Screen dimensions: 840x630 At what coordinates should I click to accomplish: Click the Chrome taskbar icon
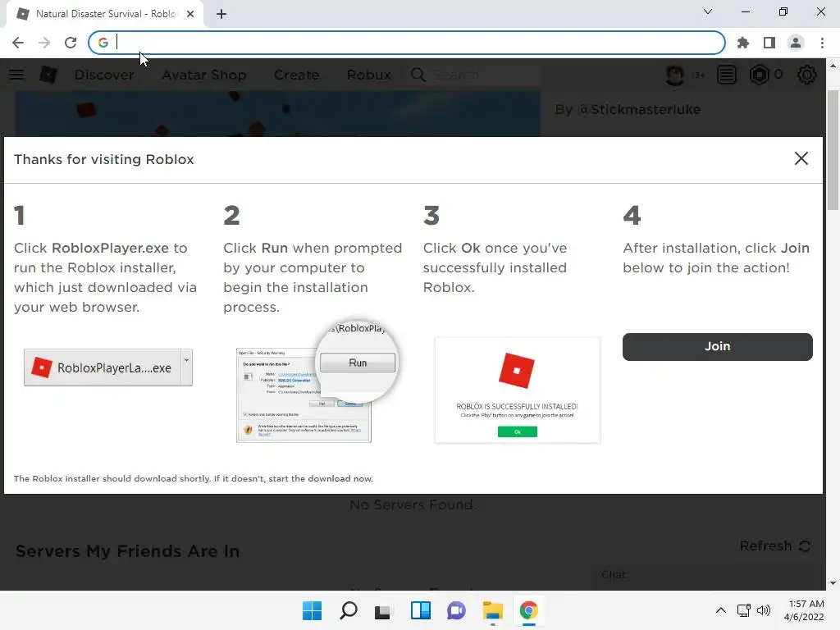point(528,610)
